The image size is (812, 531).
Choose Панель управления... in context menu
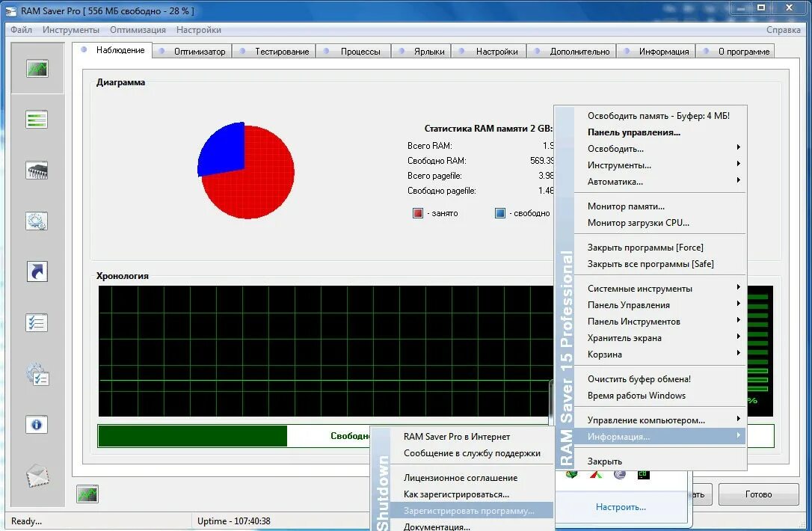coord(659,132)
